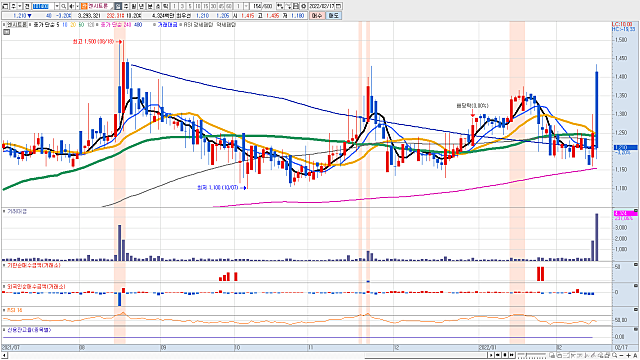Switch chart to monthly (월) period
Image resolution: width=640 pixels, height=360 pixels.
point(133,6)
